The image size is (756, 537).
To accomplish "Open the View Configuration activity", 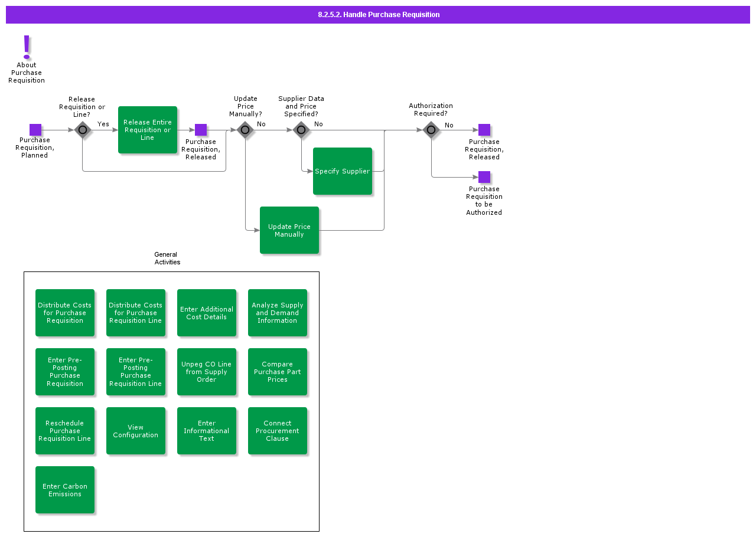I will 136,431.
